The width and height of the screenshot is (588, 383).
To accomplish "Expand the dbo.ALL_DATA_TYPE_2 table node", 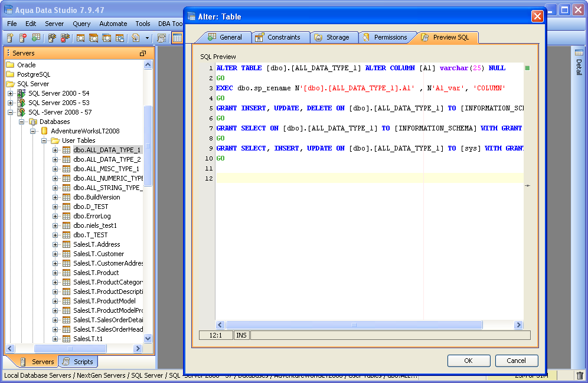I will click(55, 159).
